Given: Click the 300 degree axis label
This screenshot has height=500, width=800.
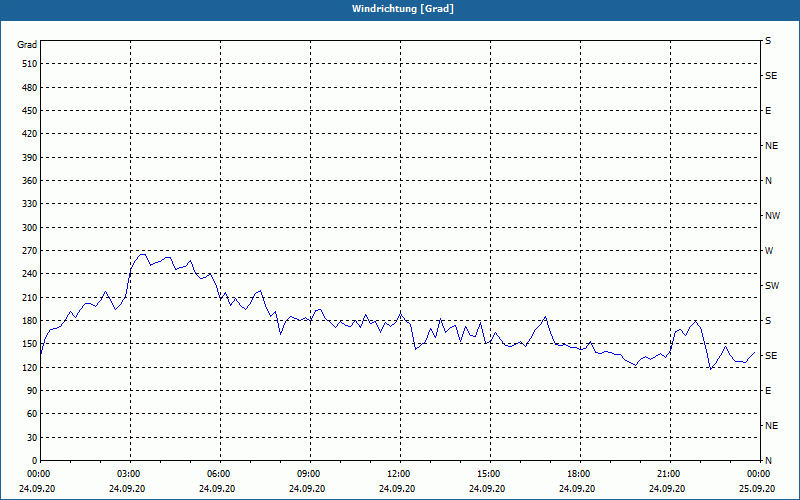Looking at the screenshot, I should (x=30, y=228).
